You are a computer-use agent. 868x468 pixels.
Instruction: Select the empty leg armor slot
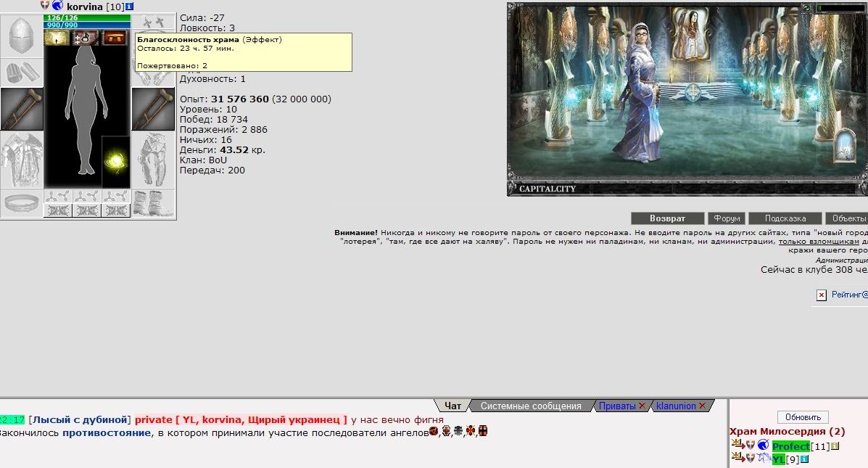(x=153, y=160)
